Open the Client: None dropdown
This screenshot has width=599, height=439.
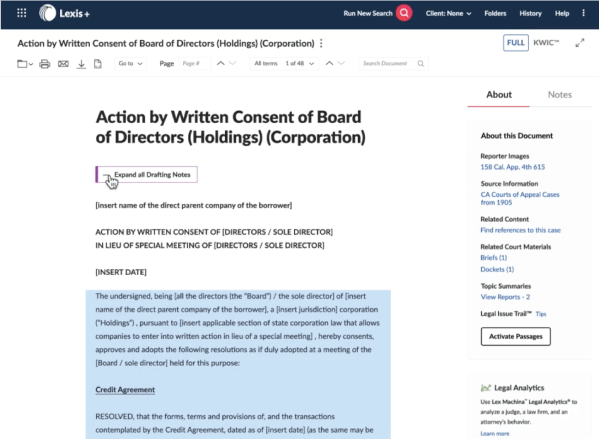448,13
